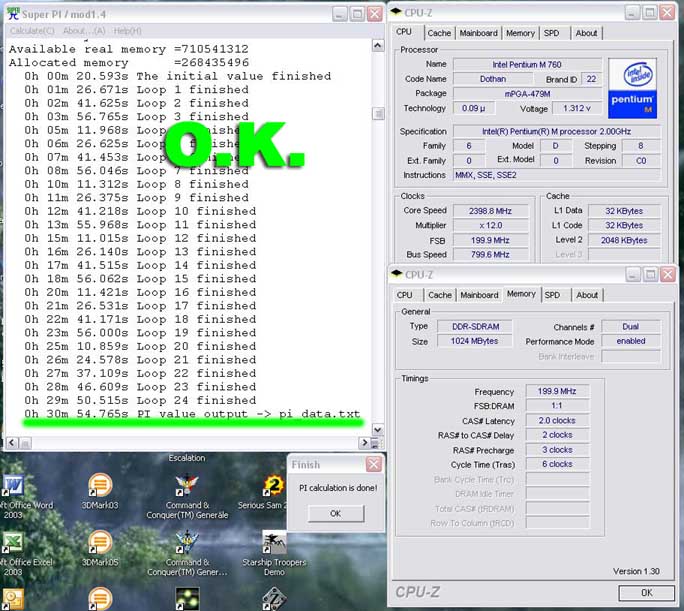
Task: Click the CAS# Latency value 2.0 clocks
Action: pos(557,420)
